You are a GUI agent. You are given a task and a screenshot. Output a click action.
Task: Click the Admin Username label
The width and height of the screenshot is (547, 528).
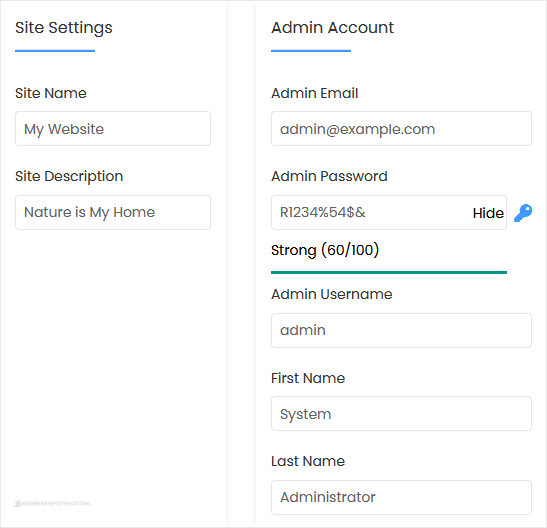coord(331,294)
